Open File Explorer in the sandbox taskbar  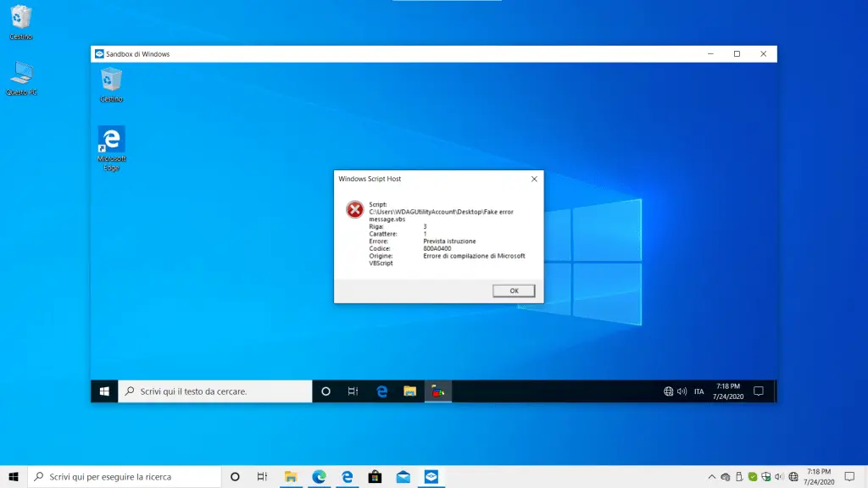[409, 391]
